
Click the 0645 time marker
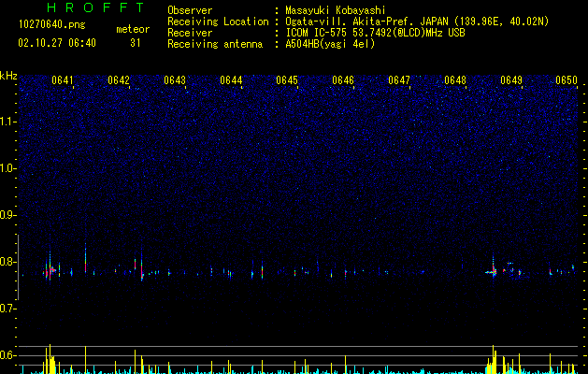coord(287,80)
